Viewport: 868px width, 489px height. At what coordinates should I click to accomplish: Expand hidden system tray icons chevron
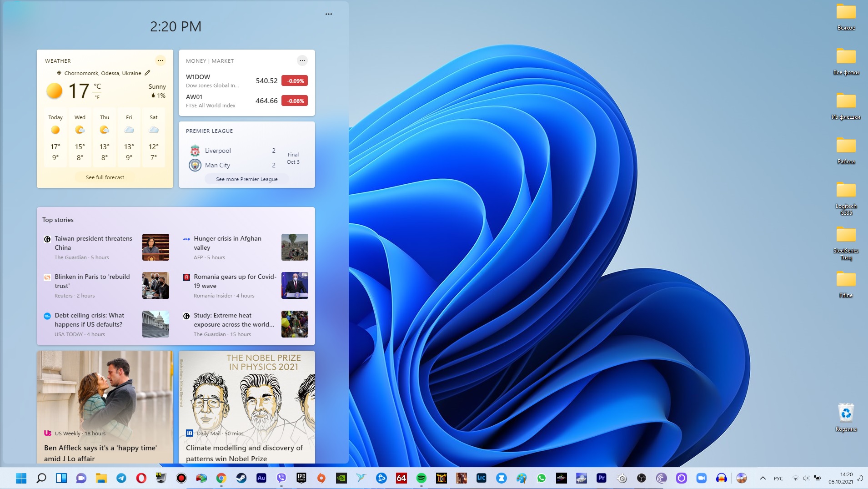(x=763, y=478)
